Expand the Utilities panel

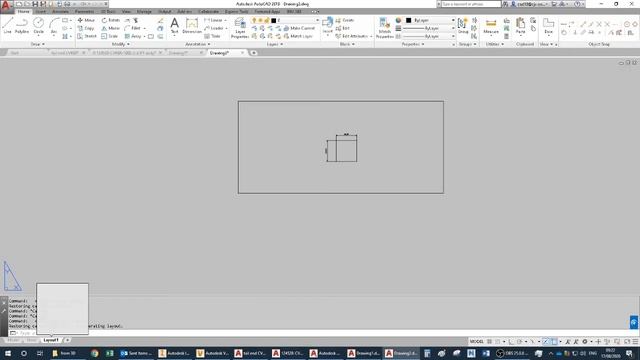495,44
